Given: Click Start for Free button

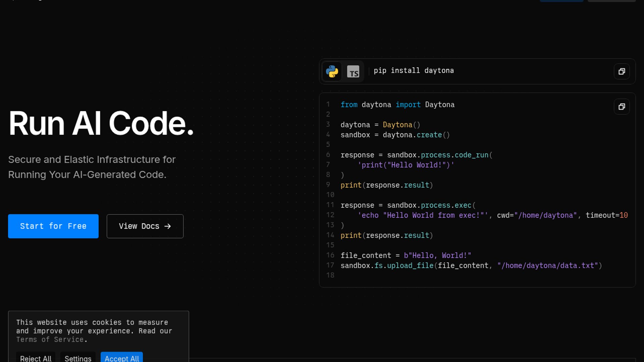Looking at the screenshot, I should 53,226.
